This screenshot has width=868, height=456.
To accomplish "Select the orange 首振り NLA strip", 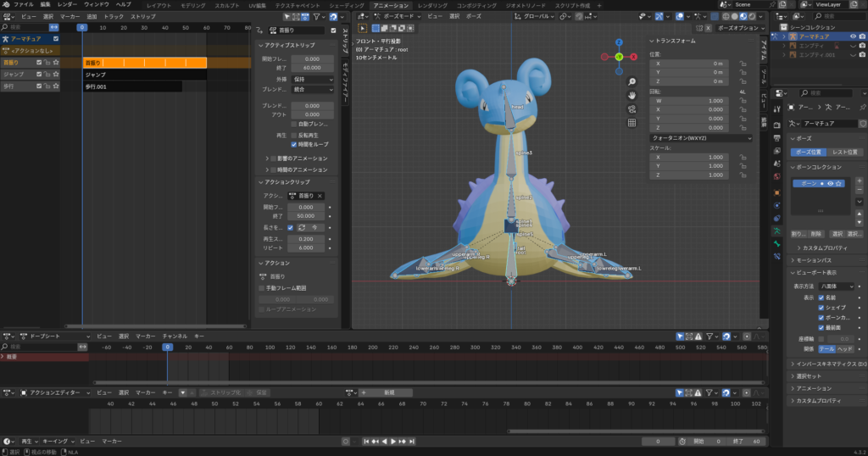I will pos(145,63).
